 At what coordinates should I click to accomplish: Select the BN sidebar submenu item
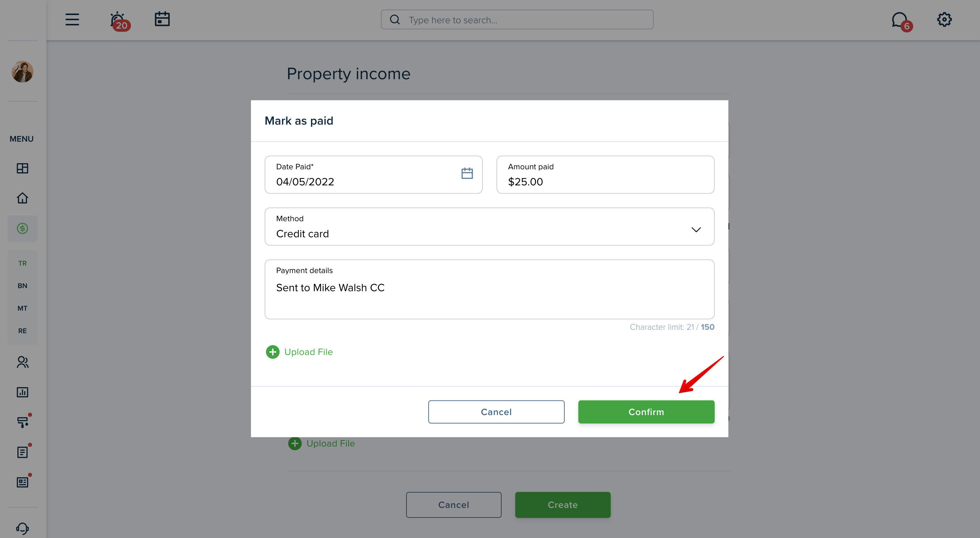pyautogui.click(x=23, y=286)
